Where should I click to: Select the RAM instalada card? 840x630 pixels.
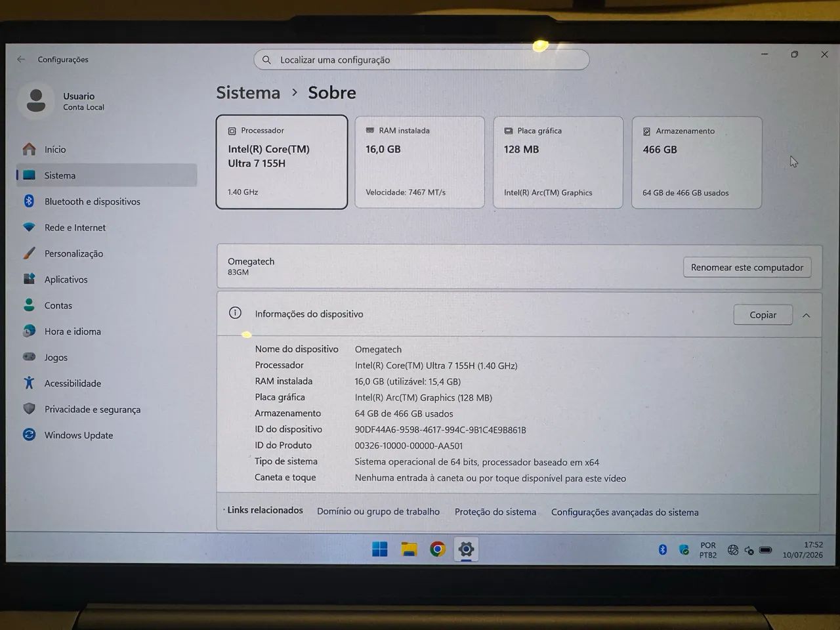(x=420, y=163)
